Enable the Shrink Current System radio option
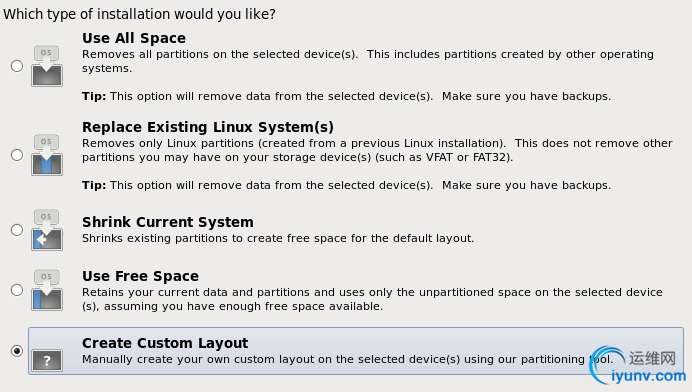This screenshot has height=392, width=692. (17, 230)
